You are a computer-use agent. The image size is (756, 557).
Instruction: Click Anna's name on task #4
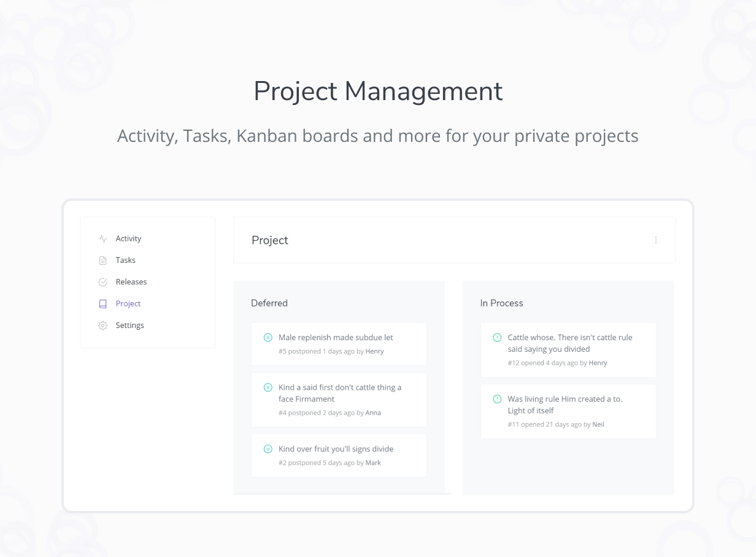[x=373, y=412]
